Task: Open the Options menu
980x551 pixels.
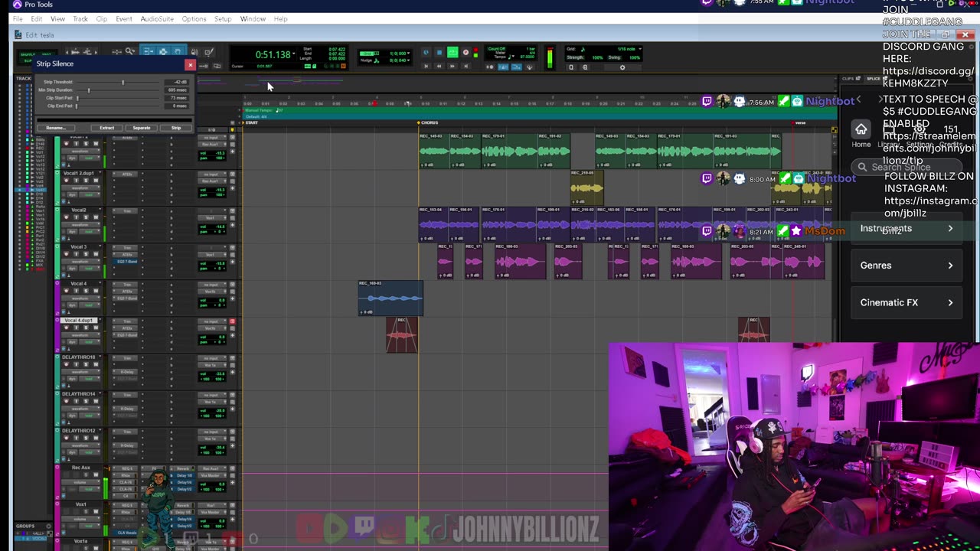Action: pos(194,19)
